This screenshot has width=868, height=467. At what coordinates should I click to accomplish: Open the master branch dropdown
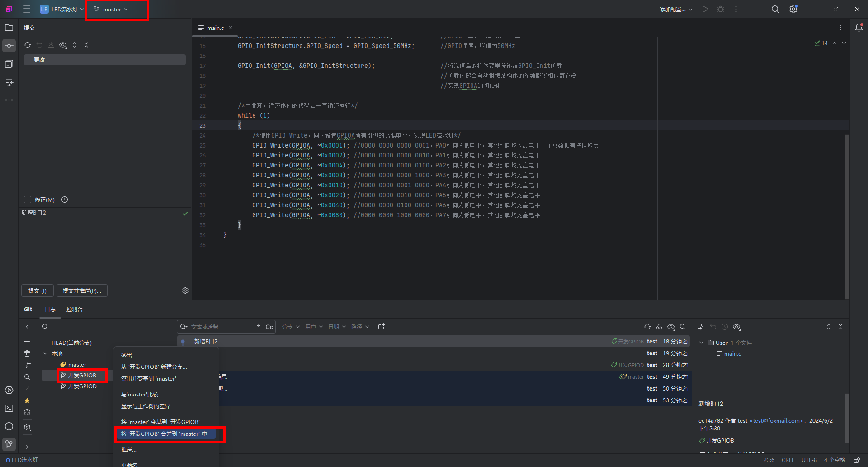click(111, 9)
